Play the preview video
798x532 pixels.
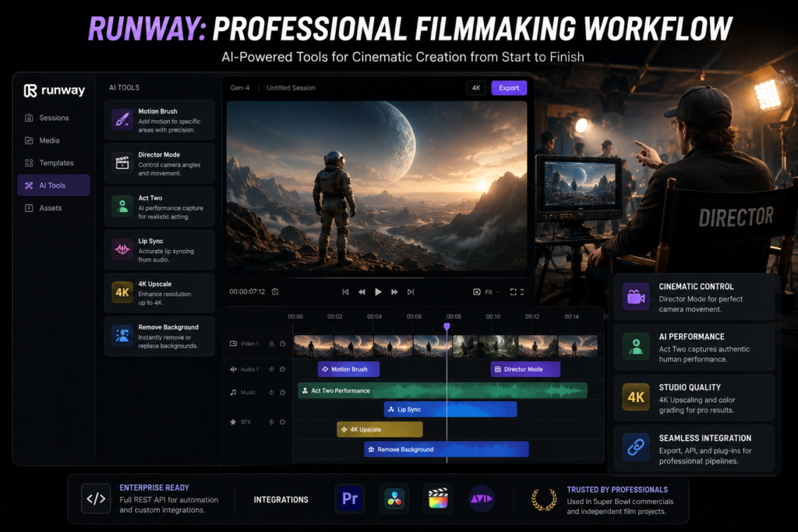(378, 292)
